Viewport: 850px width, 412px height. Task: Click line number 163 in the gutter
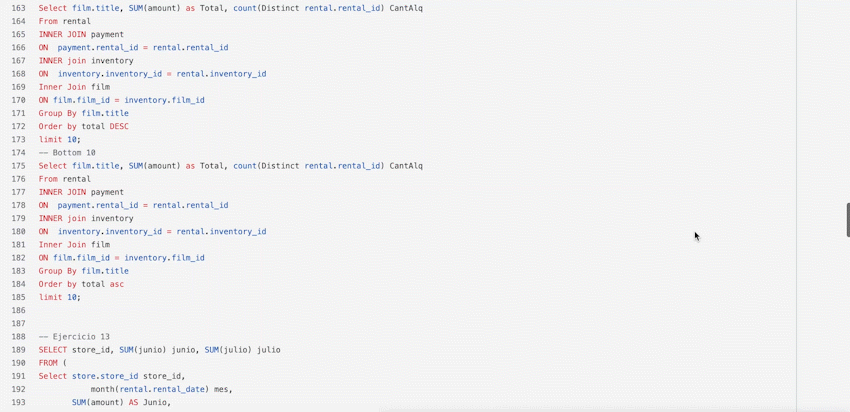pyautogui.click(x=19, y=8)
